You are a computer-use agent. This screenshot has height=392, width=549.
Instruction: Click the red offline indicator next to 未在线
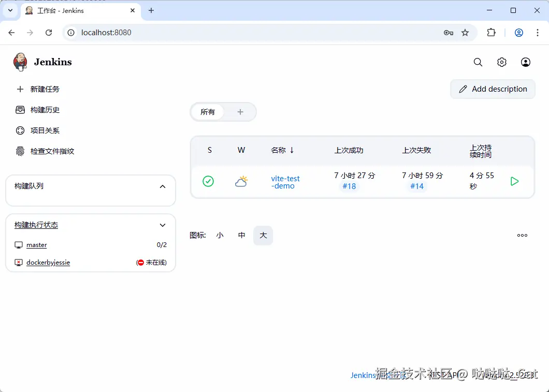[141, 263]
